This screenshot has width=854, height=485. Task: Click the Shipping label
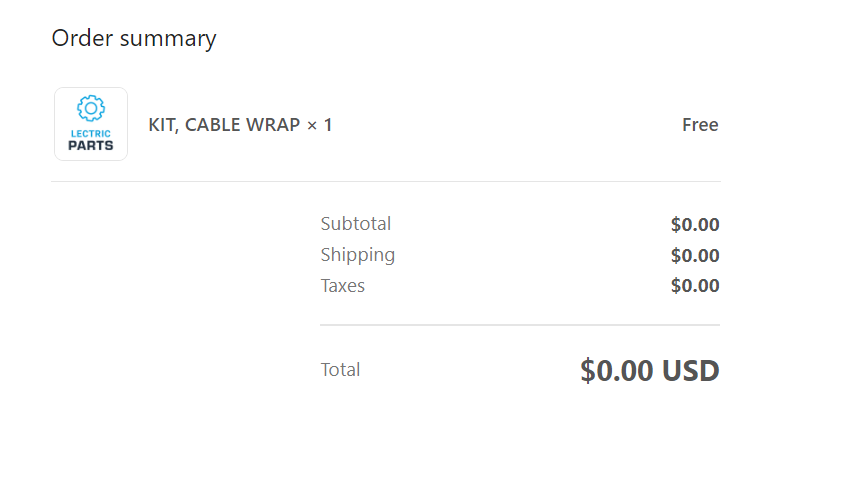point(358,255)
